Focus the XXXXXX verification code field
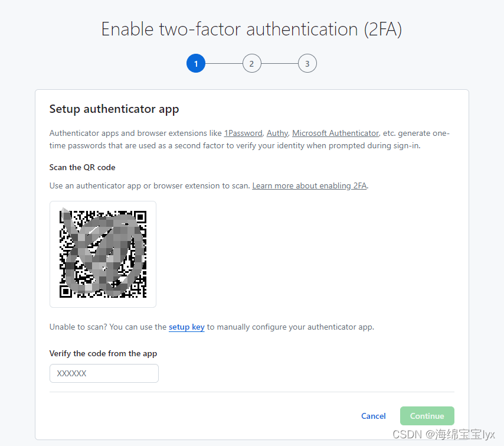 coord(104,373)
